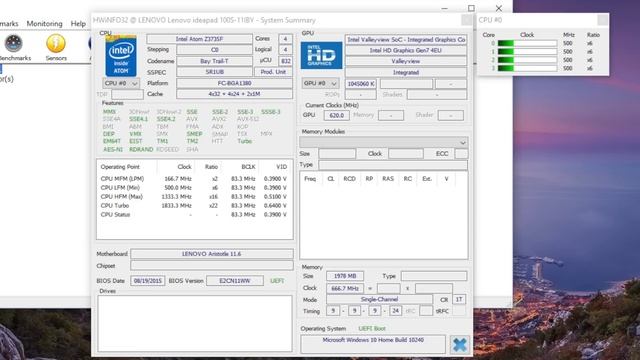This screenshot has height=360, width=640.
Task: Click the UEFI Boot label
Action: pos(372,329)
